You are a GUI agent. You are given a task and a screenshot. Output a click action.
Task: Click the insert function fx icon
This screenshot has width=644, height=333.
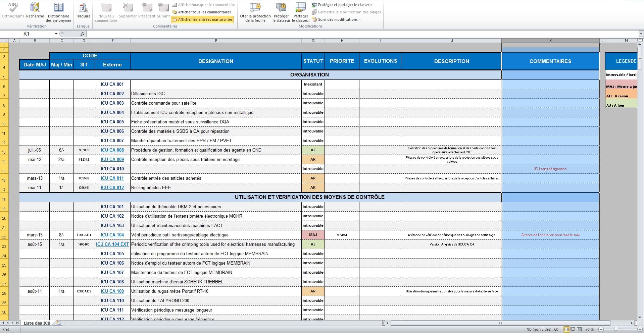pos(83,34)
